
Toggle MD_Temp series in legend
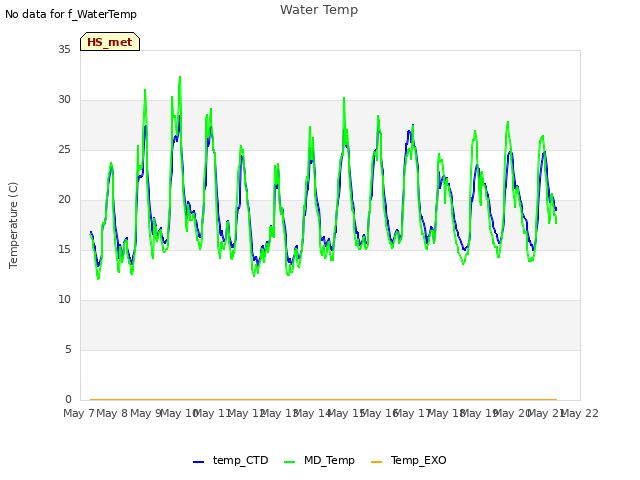(x=319, y=461)
